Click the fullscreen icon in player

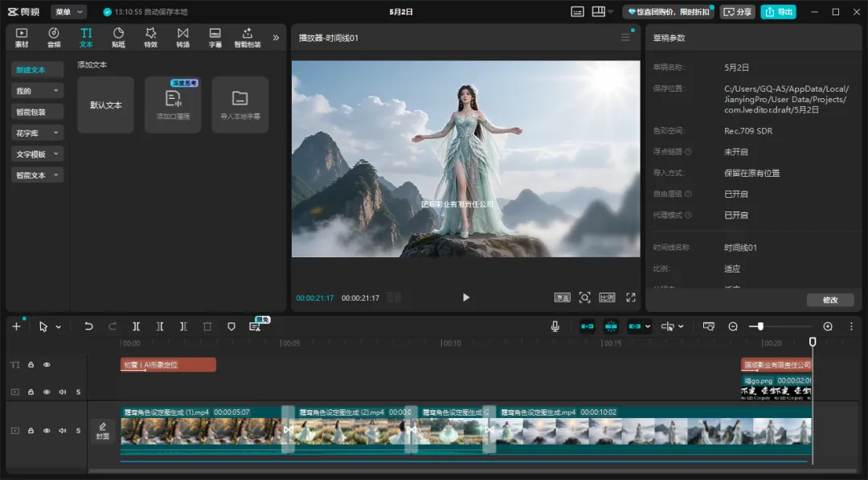coord(631,297)
